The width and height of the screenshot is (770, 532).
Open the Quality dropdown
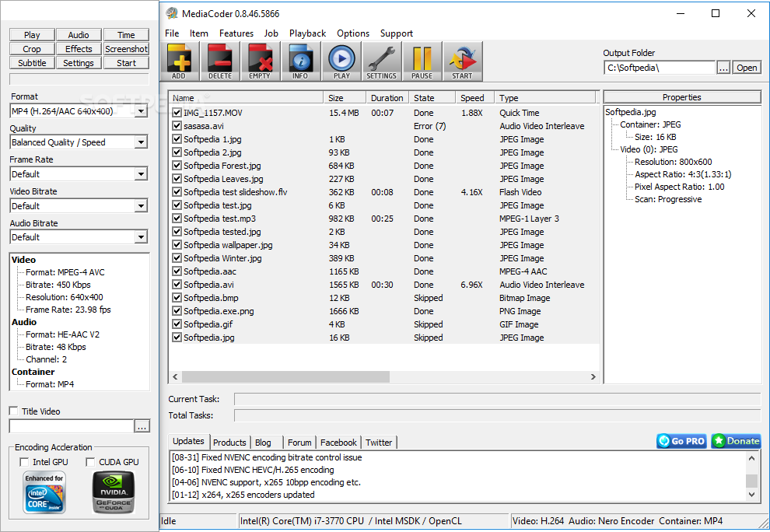(141, 142)
